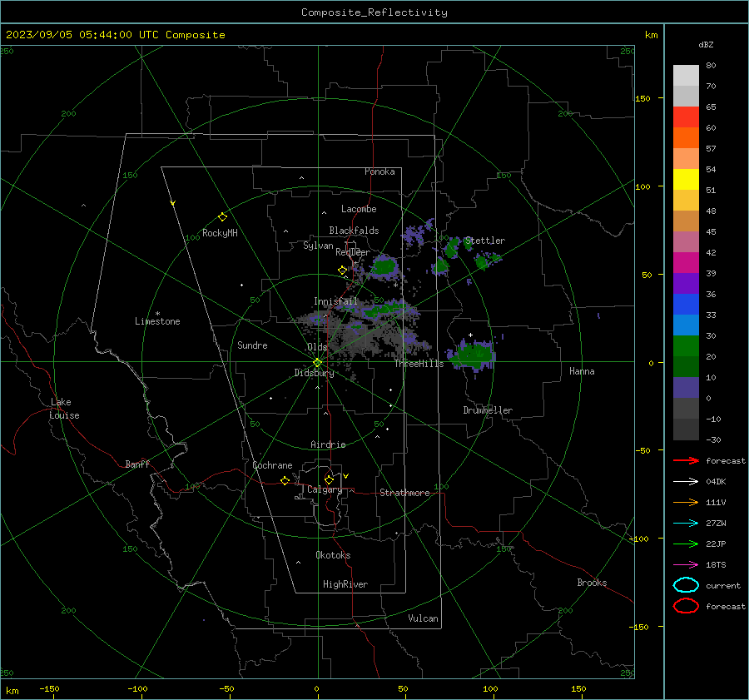Click the Vulcan city label
This screenshot has width=749, height=700.
(423, 618)
